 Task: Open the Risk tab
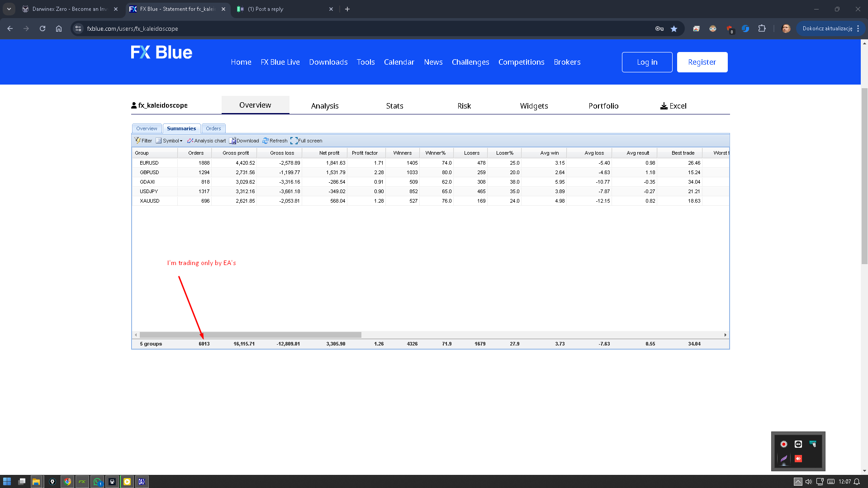click(464, 106)
